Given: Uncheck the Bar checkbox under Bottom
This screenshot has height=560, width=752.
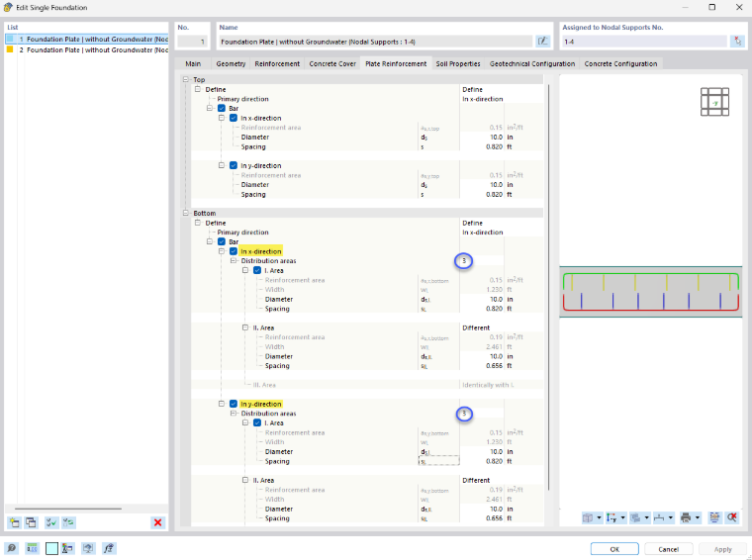Looking at the screenshot, I should coord(222,241).
